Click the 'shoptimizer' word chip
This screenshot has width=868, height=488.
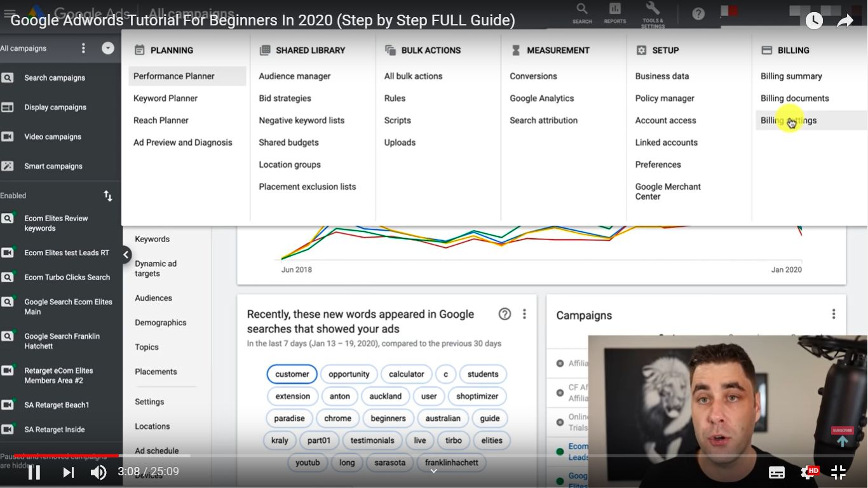click(477, 396)
